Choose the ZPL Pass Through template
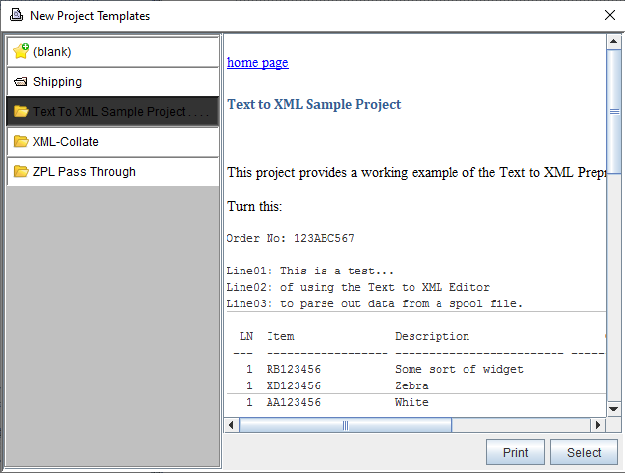This screenshot has width=625, height=473. coord(113,171)
